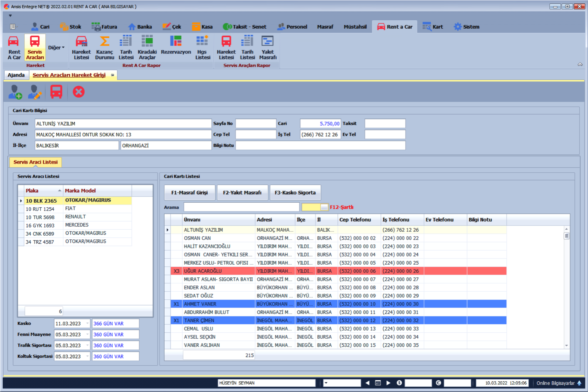Open the Cari ribbon tab

click(x=40, y=27)
